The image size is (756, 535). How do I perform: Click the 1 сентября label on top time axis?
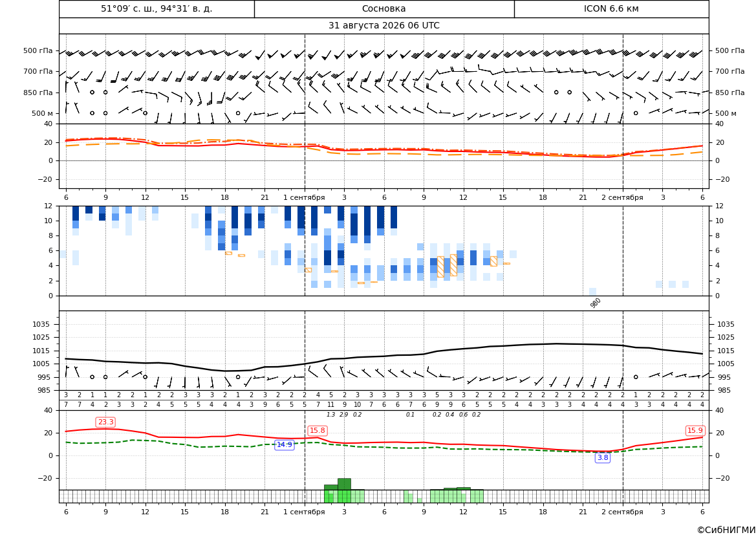pos(304,197)
